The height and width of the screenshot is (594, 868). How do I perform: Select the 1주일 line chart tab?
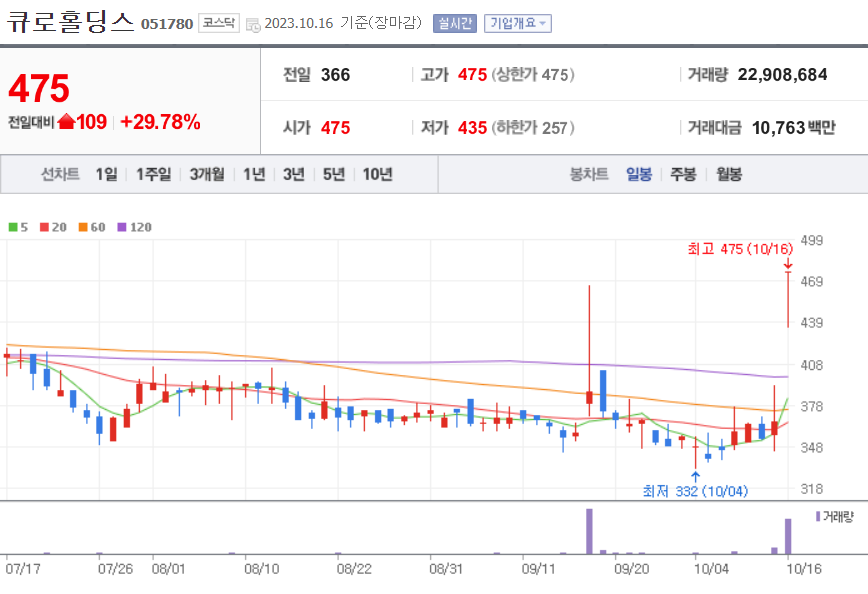(x=153, y=174)
